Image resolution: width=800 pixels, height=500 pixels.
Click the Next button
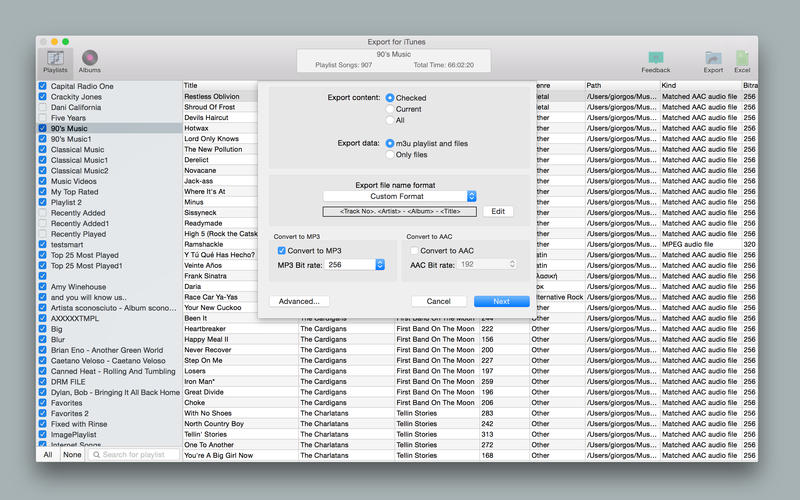pyautogui.click(x=502, y=301)
